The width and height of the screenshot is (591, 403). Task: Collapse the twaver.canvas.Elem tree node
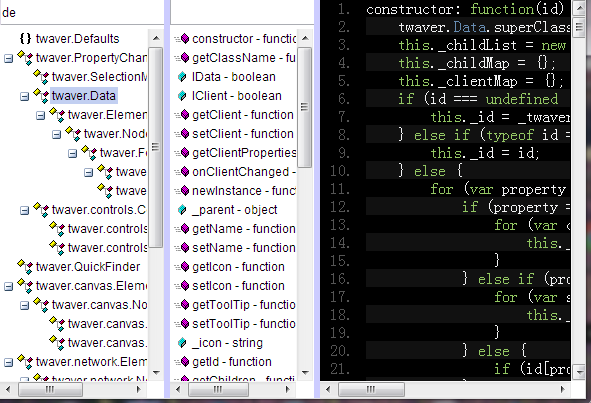[8, 287]
